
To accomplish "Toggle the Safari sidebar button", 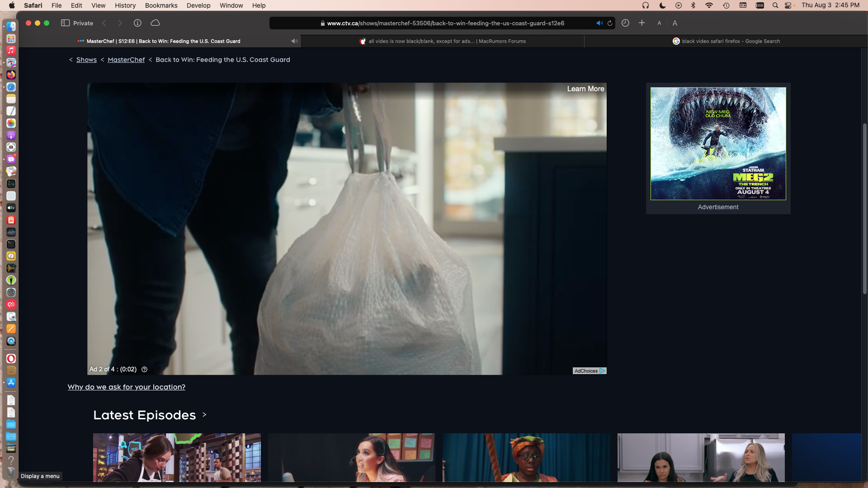I will [x=65, y=23].
